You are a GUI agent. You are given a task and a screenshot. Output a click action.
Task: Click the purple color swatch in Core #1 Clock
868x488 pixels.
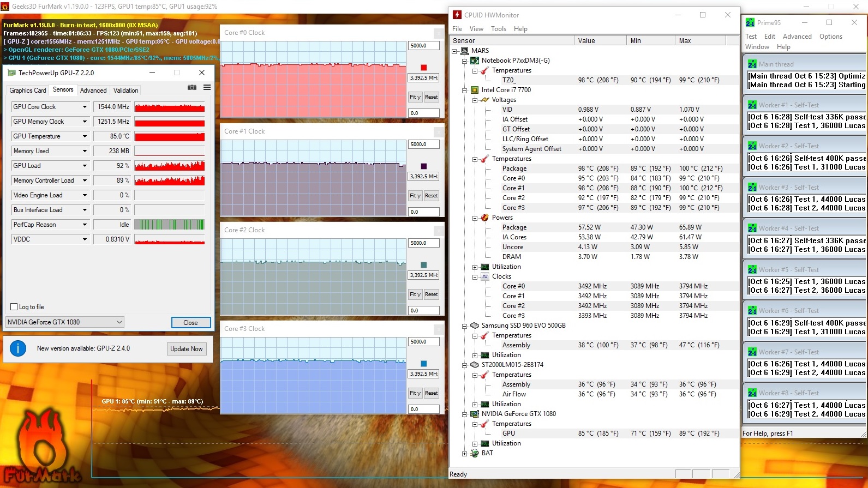click(x=424, y=166)
